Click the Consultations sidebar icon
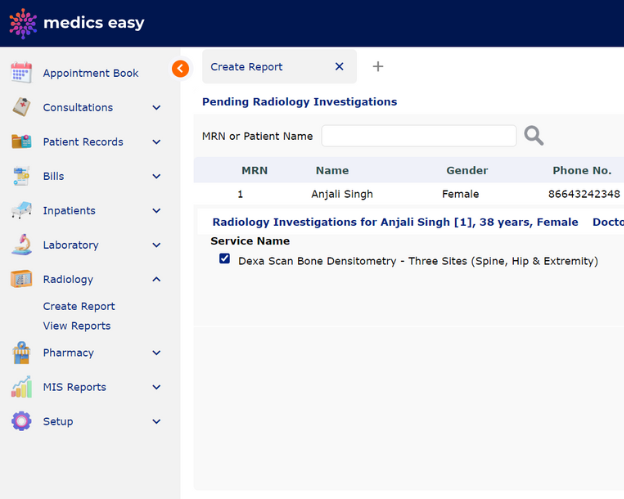 coord(21,107)
